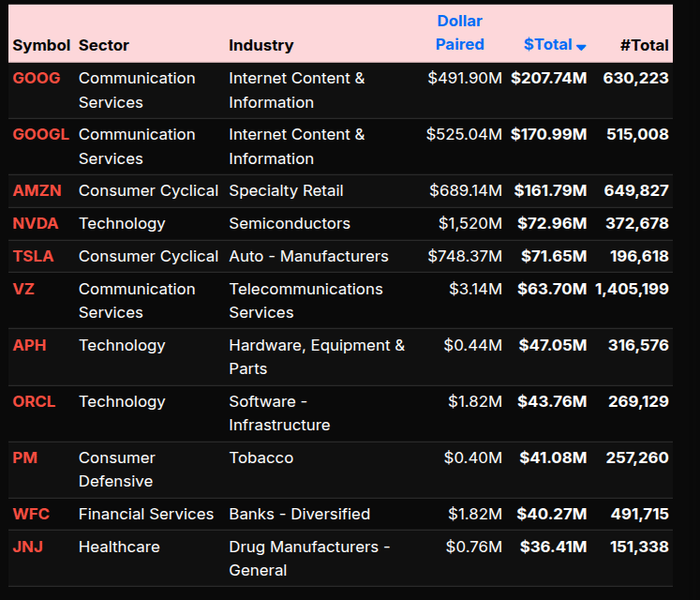The image size is (700, 600).
Task: Select the ORCL symbol link
Action: [x=35, y=402]
